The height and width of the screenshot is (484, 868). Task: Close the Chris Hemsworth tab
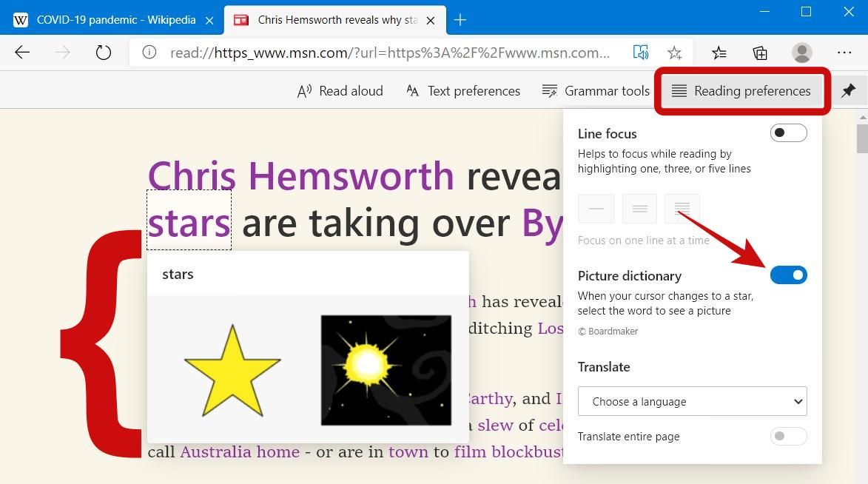point(431,21)
